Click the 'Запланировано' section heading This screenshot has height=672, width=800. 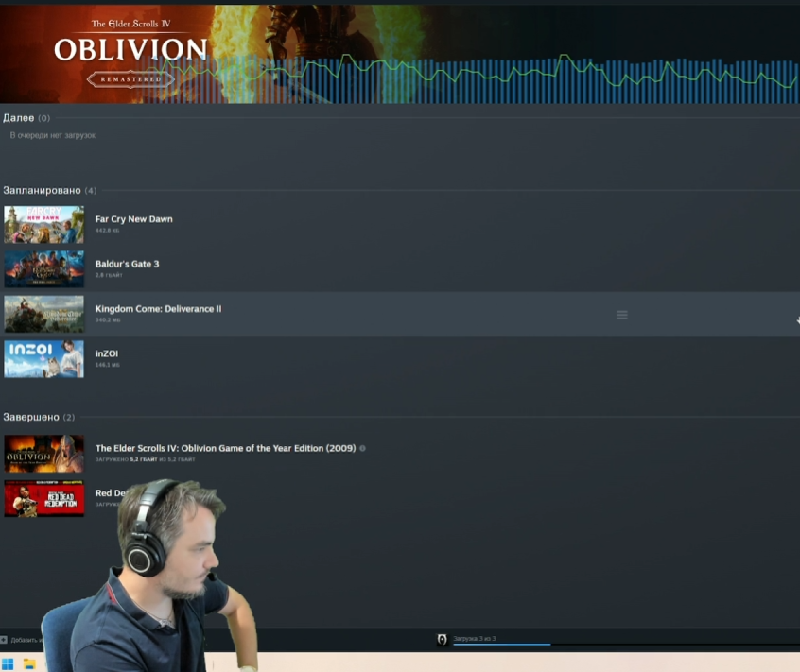tap(42, 191)
